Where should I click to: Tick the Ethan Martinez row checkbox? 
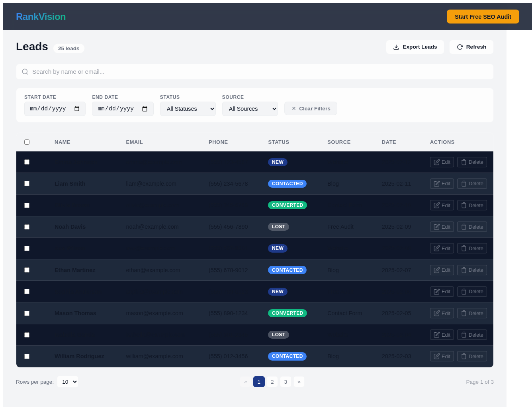tap(27, 270)
